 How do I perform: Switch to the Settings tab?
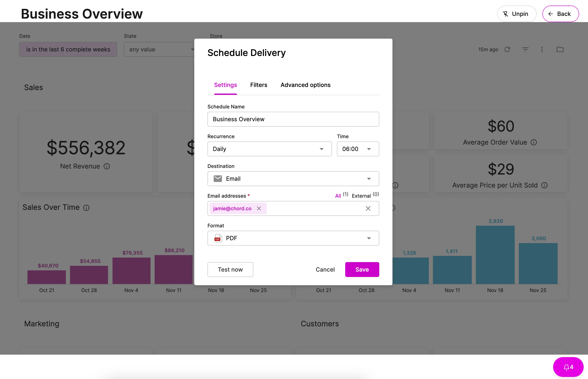coord(225,85)
